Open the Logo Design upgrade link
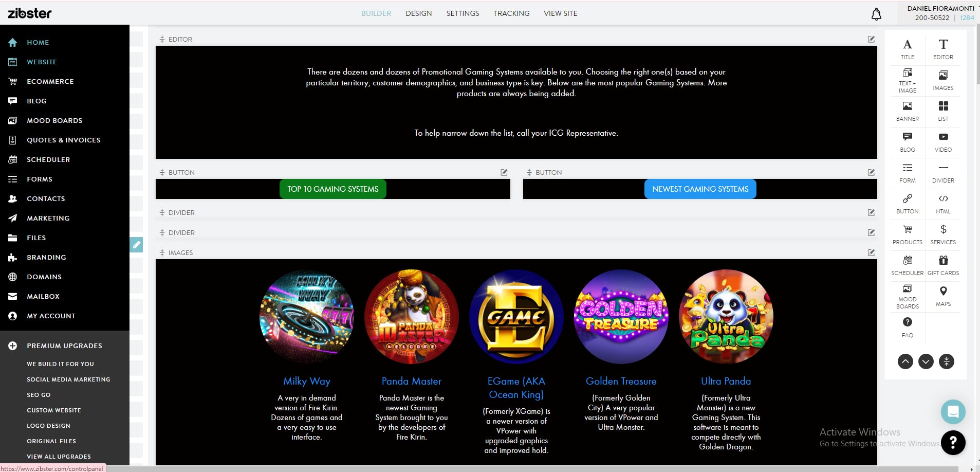This screenshot has height=472, width=980. pyautogui.click(x=49, y=426)
